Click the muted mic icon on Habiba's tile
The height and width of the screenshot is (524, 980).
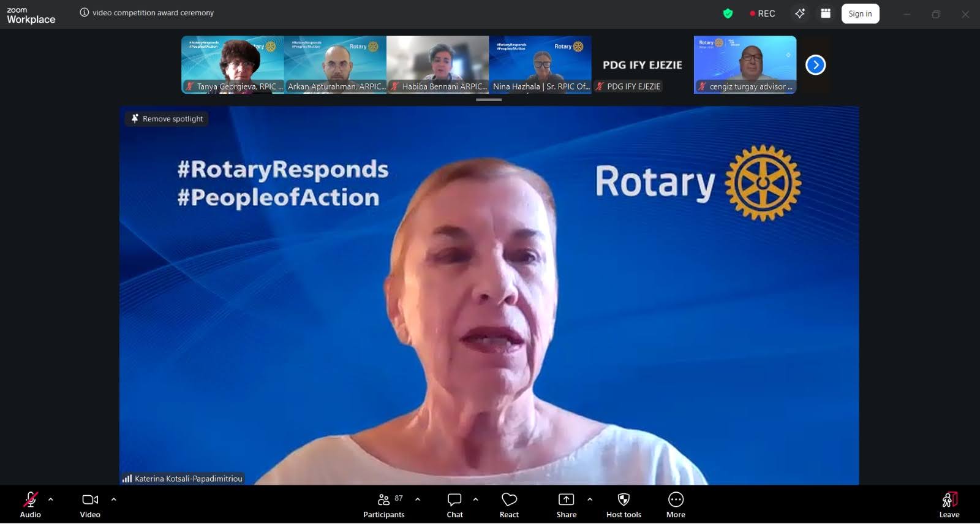[395, 86]
